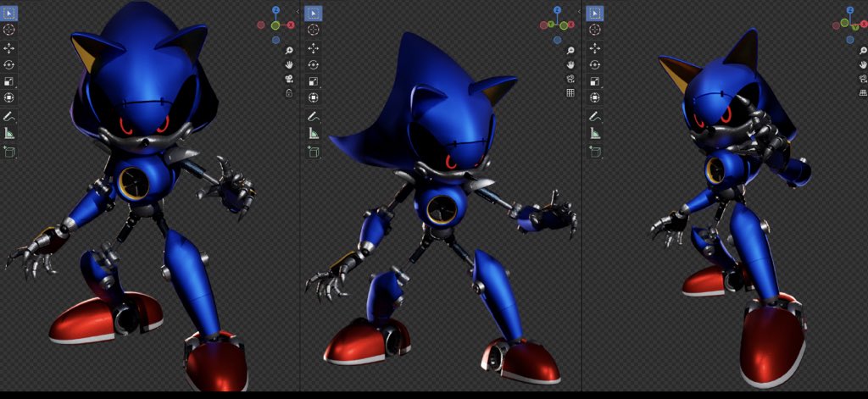The width and height of the screenshot is (868, 399).
Task: Select Add Cube tool in right viewport
Action: pos(595,151)
